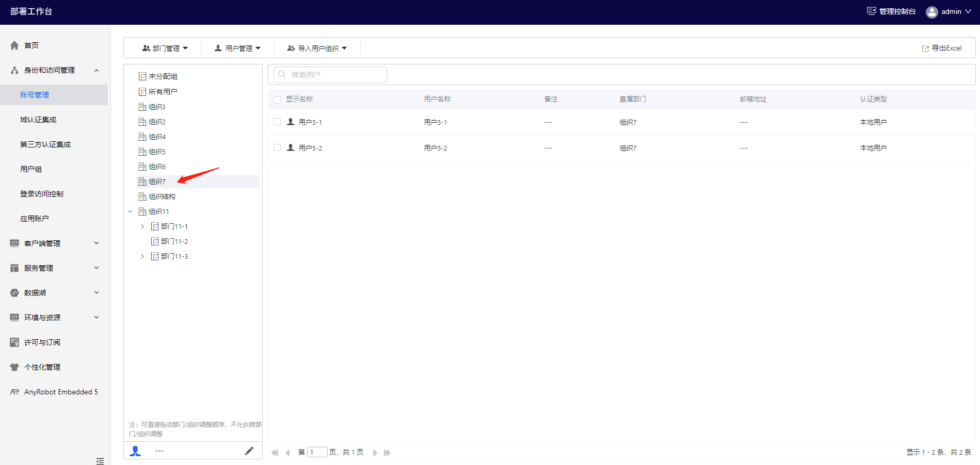Click the 导出Excel button
Screen dimensions: 980x465
tap(942, 48)
